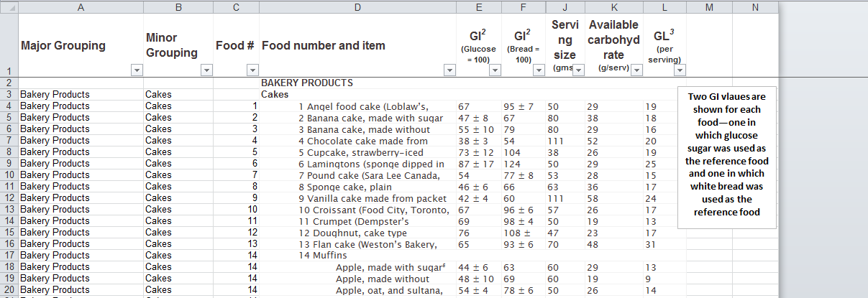The image size is (868, 298).
Task: Select column D header
Action: 357,7
